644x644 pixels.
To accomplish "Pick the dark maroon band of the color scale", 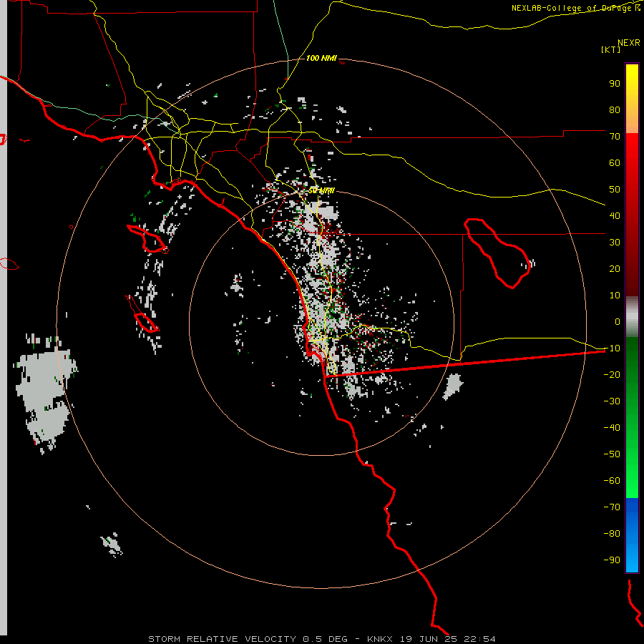I will (x=632, y=267).
